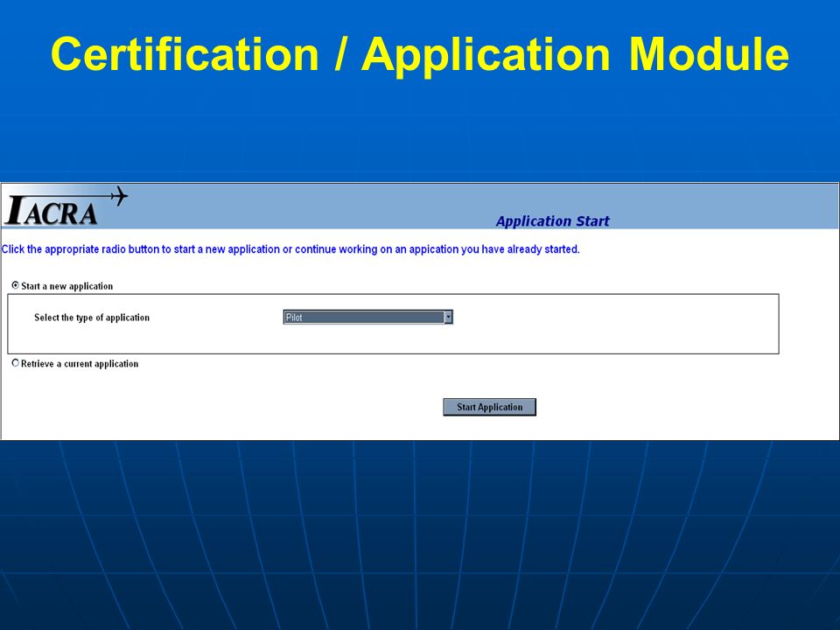Image resolution: width=840 pixels, height=630 pixels.
Task: Click the Start Application button
Action: (x=489, y=407)
